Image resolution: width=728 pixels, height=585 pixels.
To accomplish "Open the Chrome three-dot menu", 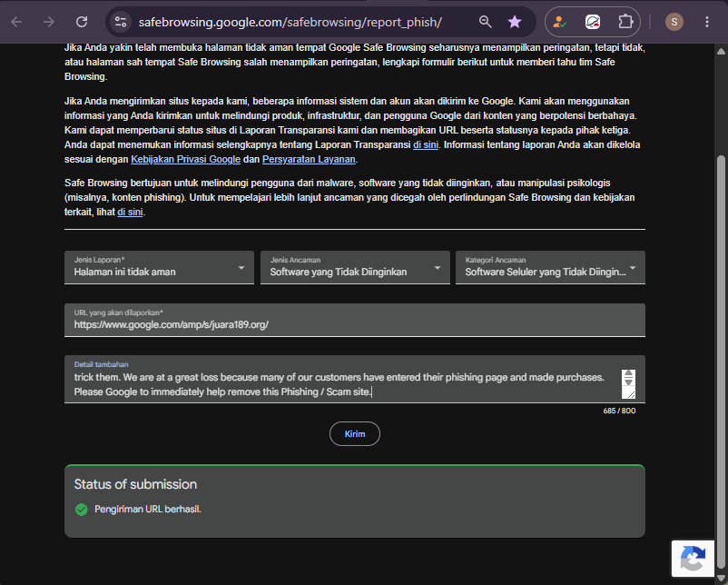I will click(706, 22).
